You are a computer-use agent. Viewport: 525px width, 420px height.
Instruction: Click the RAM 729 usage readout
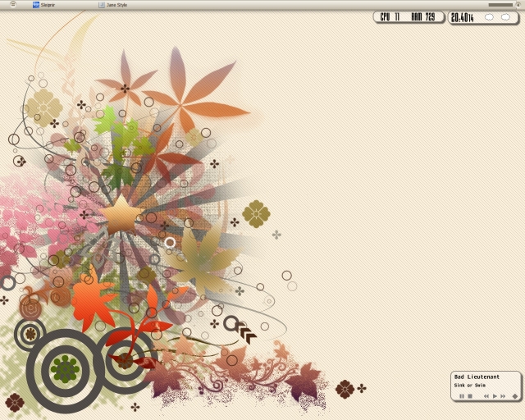423,16
